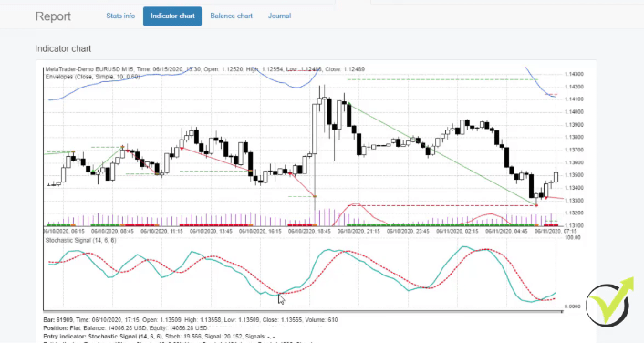Screen dimensions: 644x343
Task: Click the 06/10/2020, 16:15 time label
Action: tap(260, 232)
